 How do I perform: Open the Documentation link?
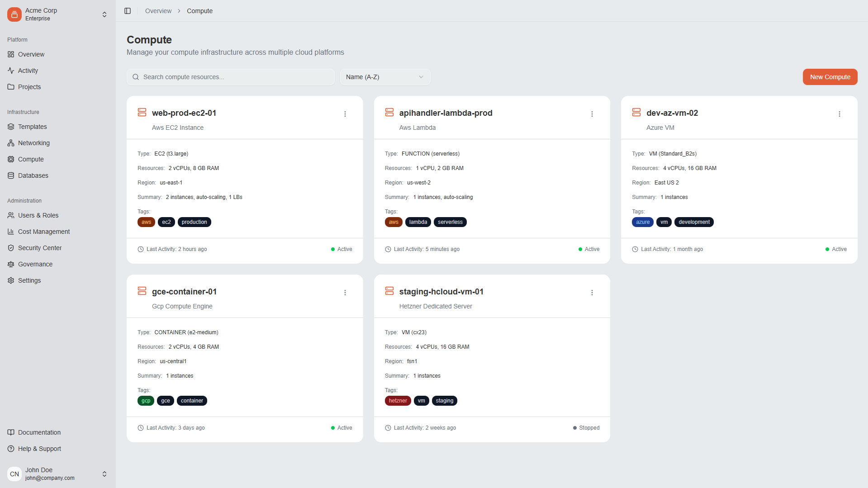coord(39,432)
